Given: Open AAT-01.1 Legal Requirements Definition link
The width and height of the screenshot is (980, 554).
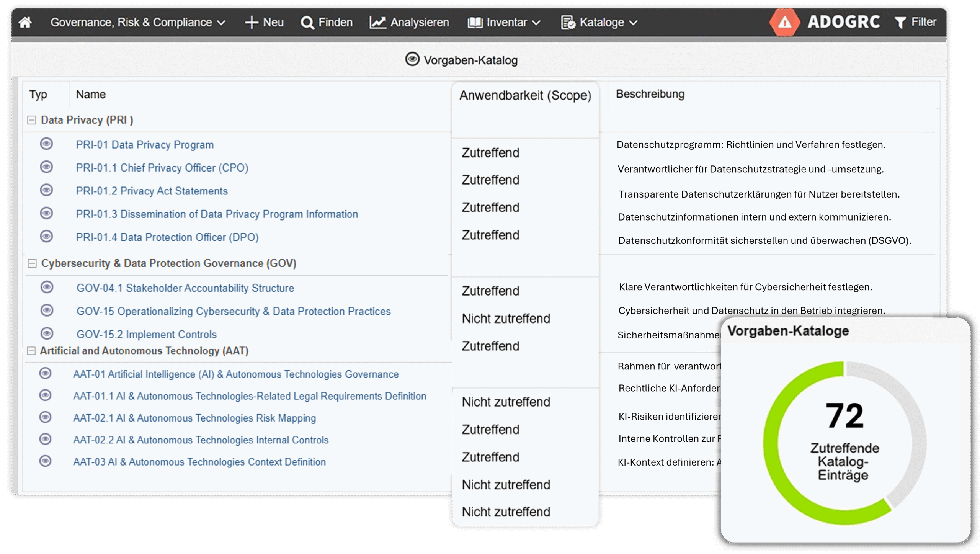Looking at the screenshot, I should [250, 396].
